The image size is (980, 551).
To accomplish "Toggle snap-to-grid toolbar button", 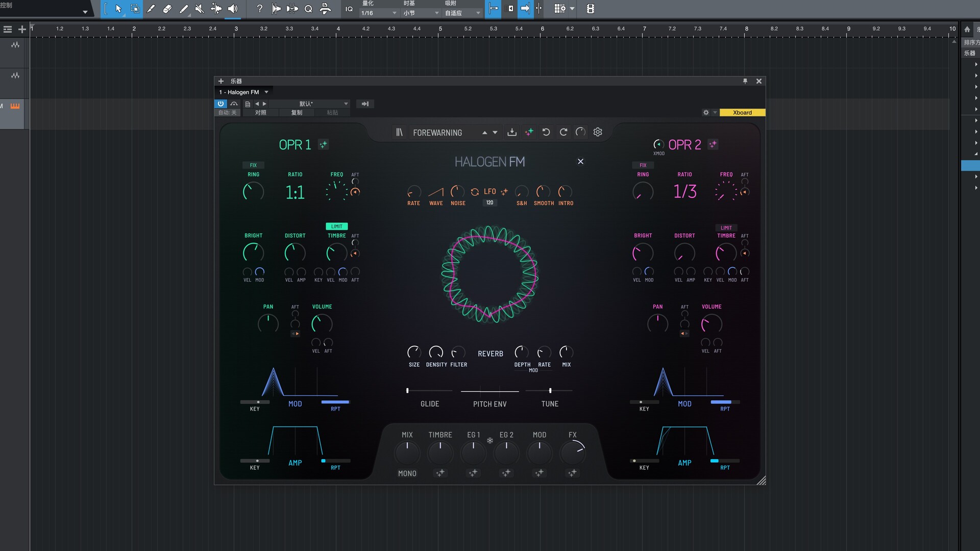I will pos(493,9).
